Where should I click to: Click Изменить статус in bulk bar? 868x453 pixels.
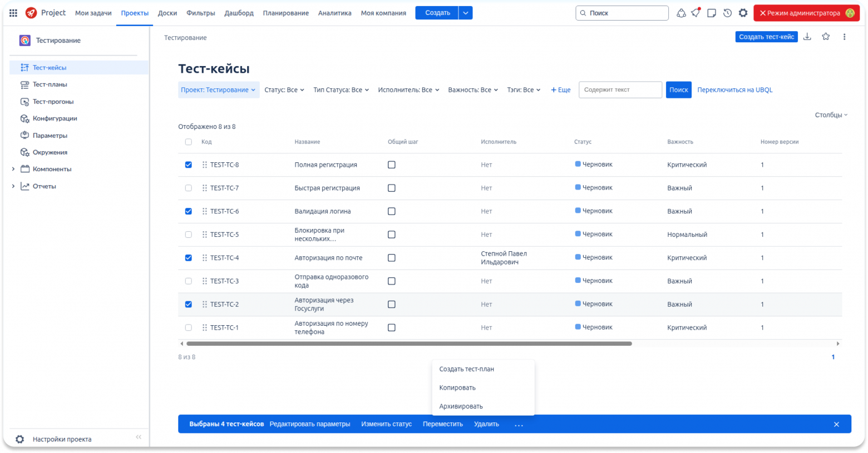(x=386, y=424)
